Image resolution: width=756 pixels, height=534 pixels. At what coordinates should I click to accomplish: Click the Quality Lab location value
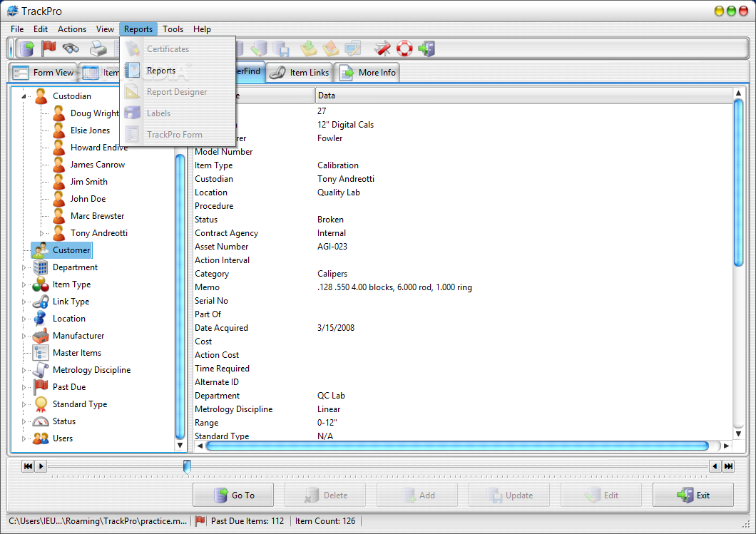339,192
